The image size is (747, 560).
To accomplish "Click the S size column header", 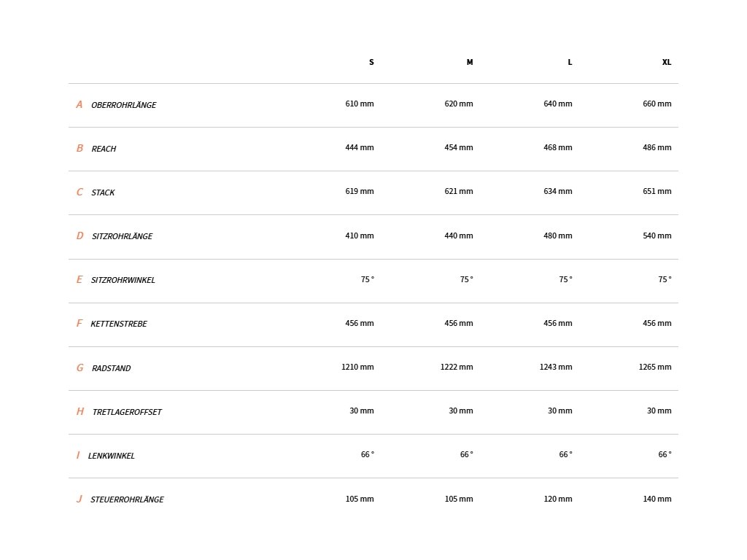I will [371, 63].
